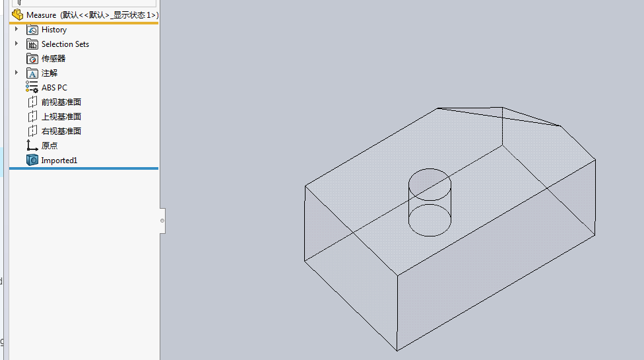Select the 注解 tree item text

pos(49,73)
